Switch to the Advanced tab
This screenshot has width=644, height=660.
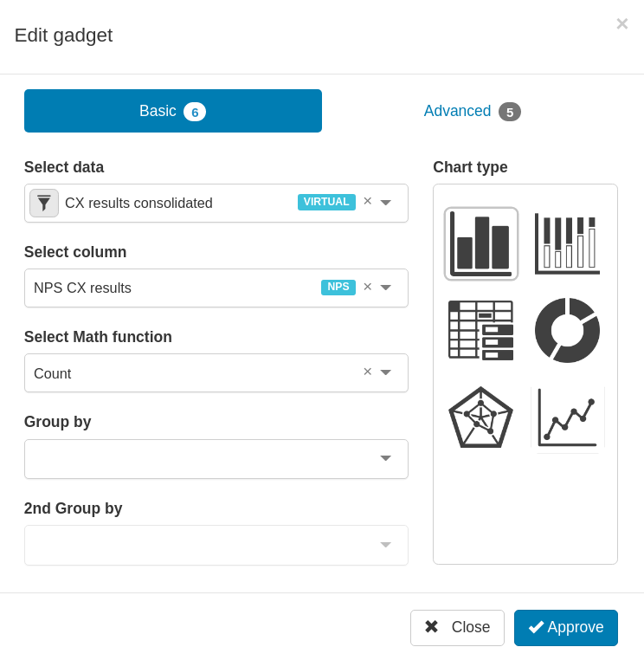472,111
